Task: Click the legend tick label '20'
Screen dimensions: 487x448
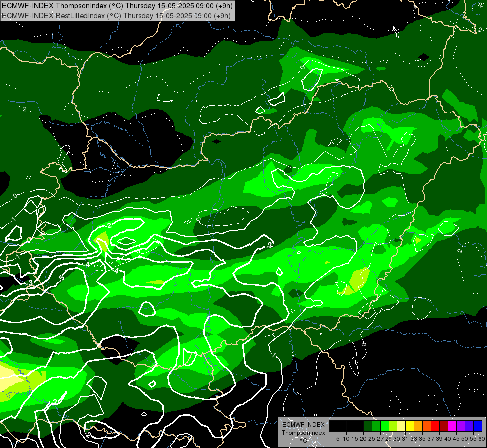Action: coord(364,439)
